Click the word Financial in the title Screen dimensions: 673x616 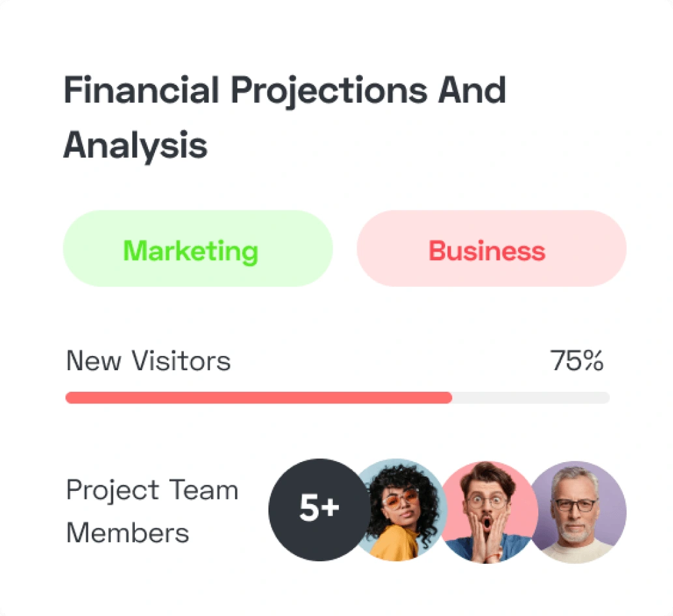tap(141, 90)
